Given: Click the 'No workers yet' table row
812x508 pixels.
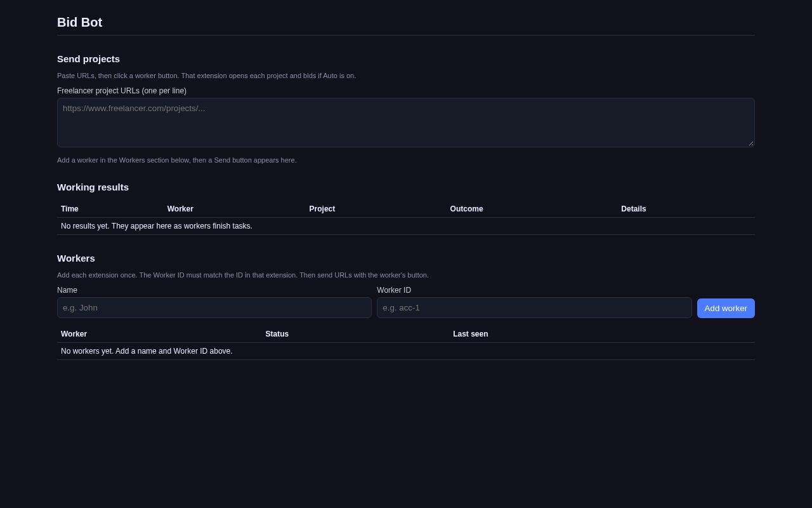Looking at the screenshot, I should coord(406,351).
